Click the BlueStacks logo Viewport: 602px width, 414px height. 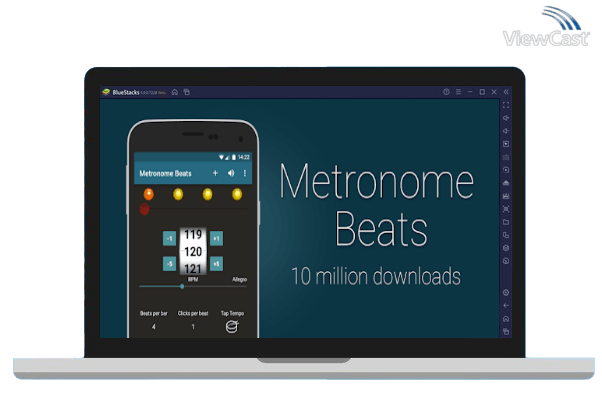(x=106, y=92)
